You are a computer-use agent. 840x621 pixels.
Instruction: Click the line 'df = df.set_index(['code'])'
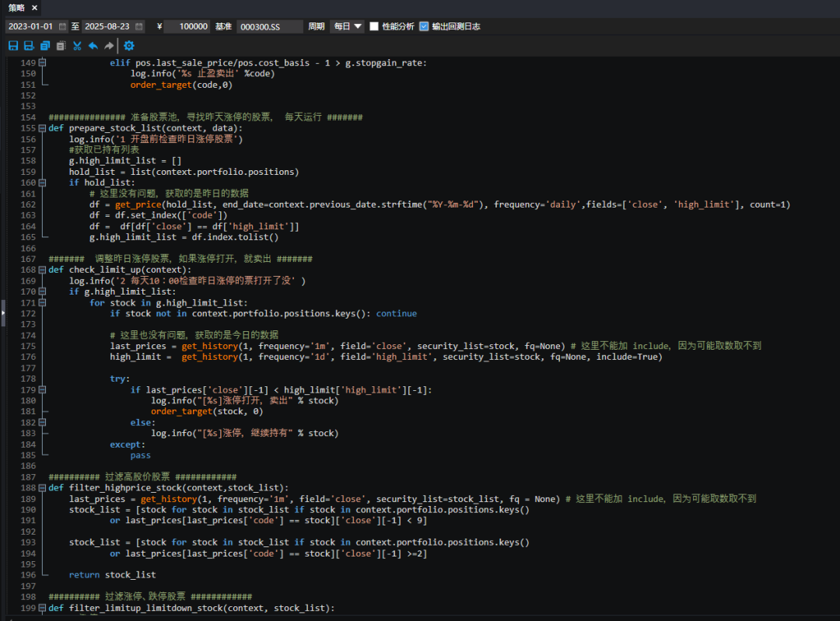click(159, 215)
